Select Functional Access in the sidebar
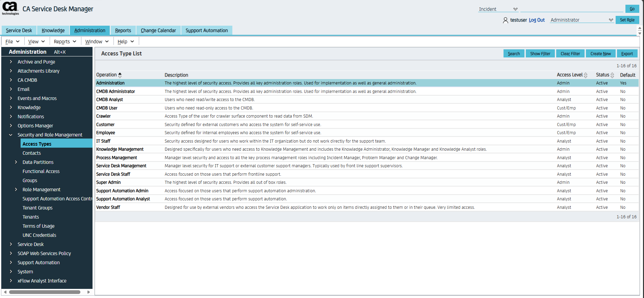This screenshot has height=298, width=644. (x=41, y=171)
